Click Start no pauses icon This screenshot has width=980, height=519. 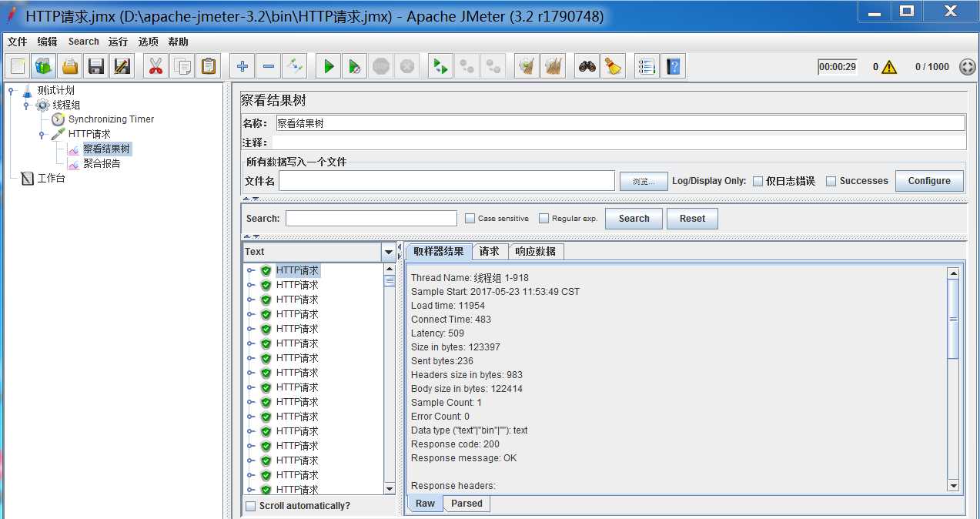[x=354, y=66]
